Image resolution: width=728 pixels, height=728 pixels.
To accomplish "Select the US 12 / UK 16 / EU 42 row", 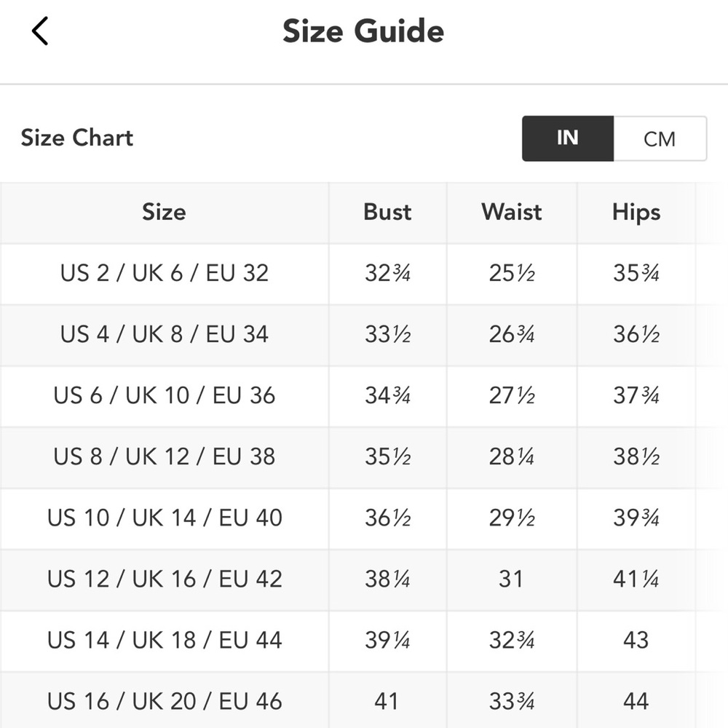I will pyautogui.click(x=364, y=579).
